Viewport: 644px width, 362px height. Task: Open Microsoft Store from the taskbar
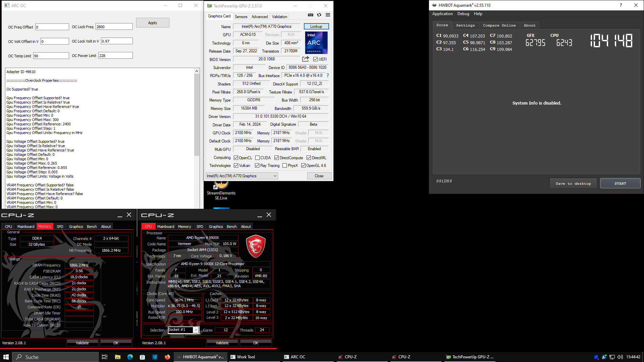coord(143,357)
